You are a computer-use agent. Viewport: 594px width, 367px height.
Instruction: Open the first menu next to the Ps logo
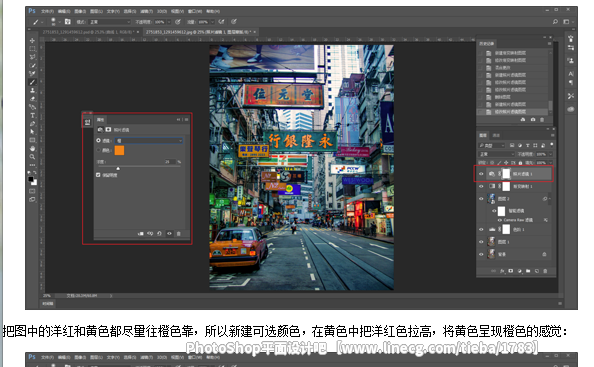tap(47, 11)
